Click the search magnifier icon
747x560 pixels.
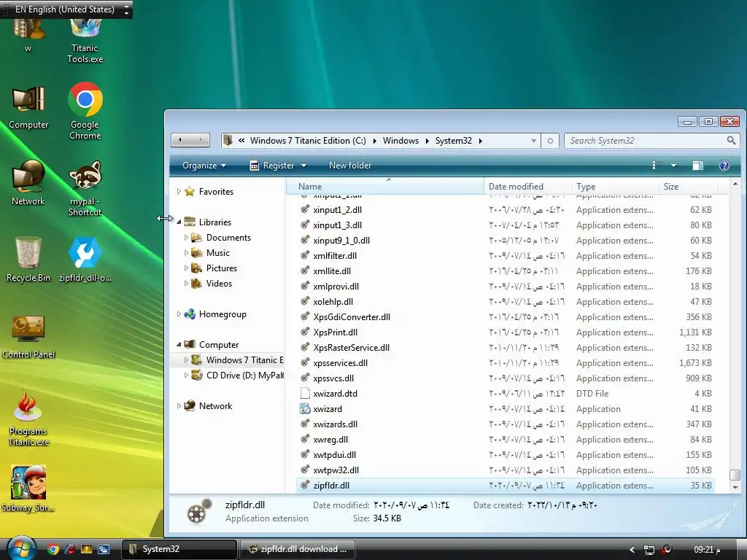(731, 141)
